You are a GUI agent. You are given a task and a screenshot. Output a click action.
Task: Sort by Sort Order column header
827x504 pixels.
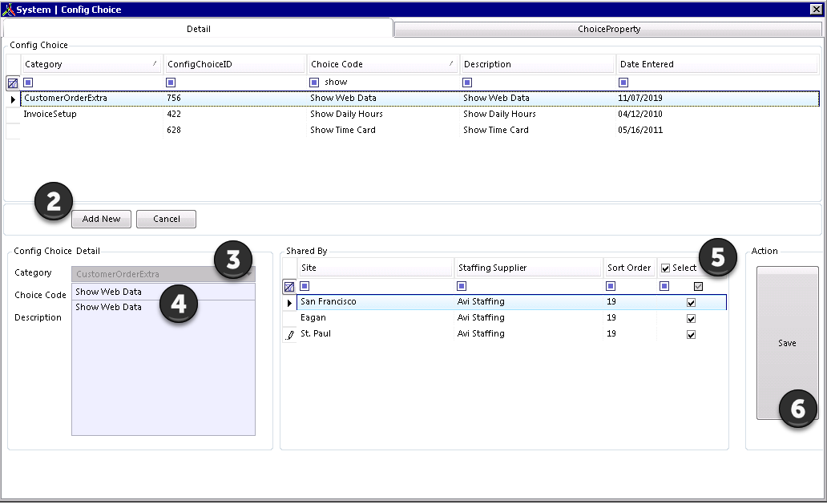[x=629, y=268]
